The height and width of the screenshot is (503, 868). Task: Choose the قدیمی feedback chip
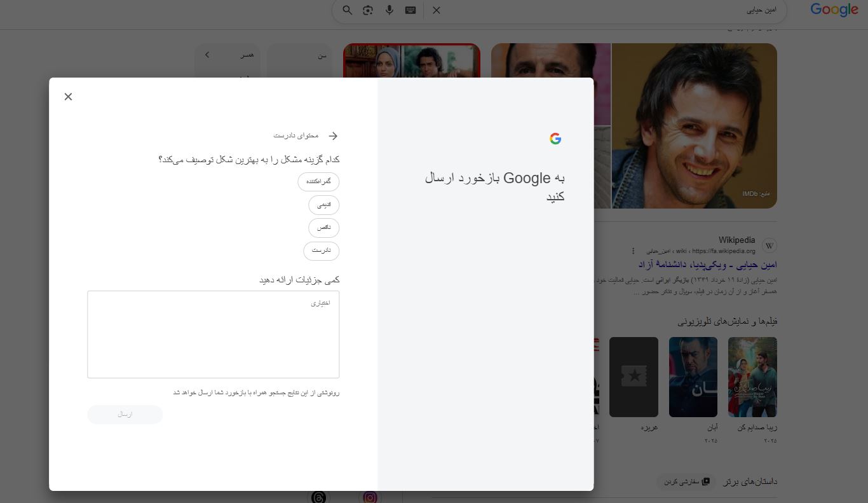324,205
